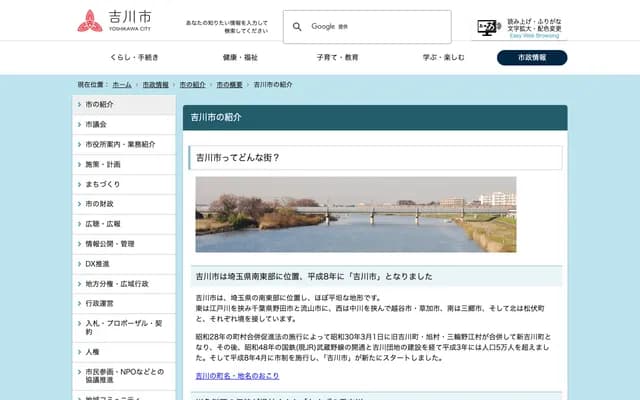Click the river bridge photo

tap(355, 214)
